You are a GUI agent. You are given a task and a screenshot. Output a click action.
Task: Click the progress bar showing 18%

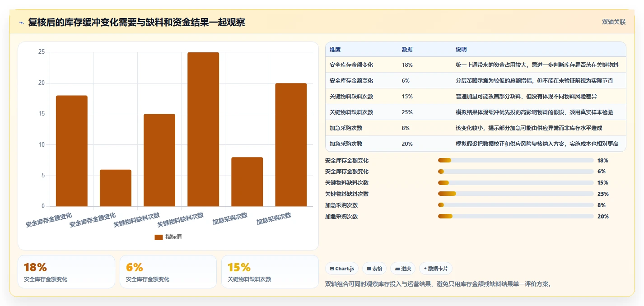pyautogui.click(x=516, y=160)
